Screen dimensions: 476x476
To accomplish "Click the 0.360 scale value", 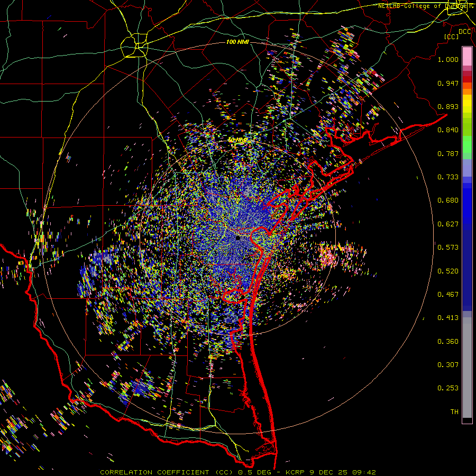I will coord(448,342).
